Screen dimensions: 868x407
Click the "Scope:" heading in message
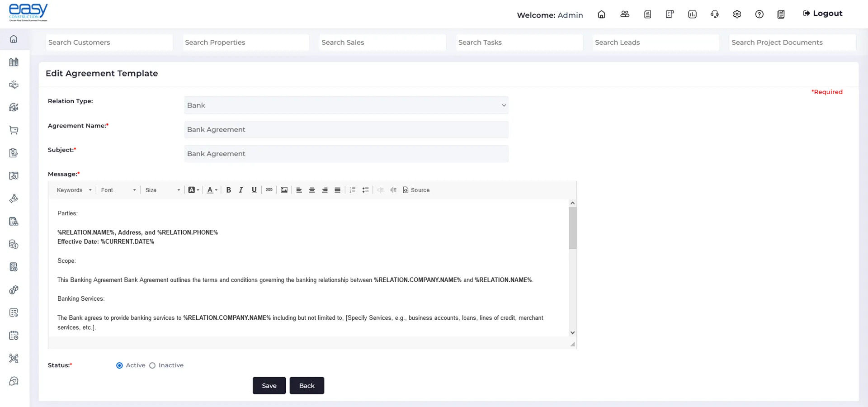(66, 260)
